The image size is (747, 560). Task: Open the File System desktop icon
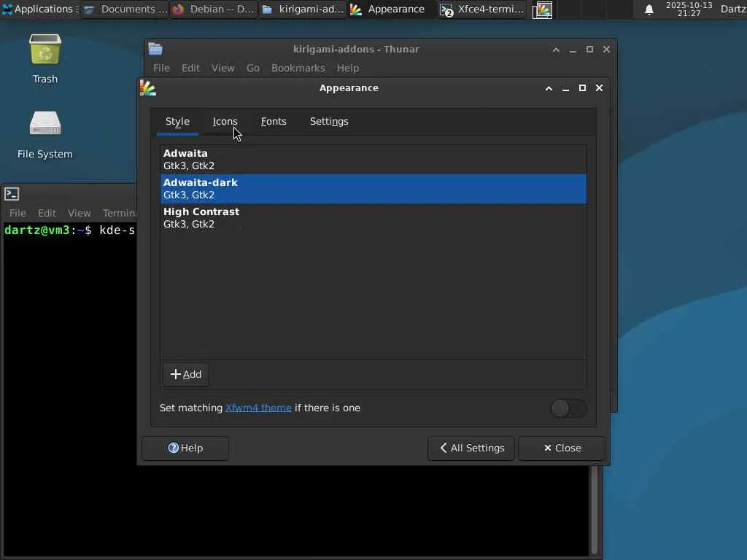[x=44, y=134]
